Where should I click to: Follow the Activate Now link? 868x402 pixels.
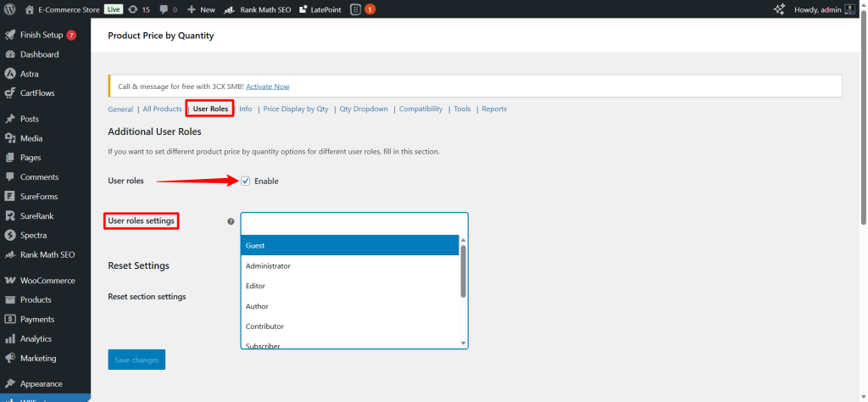click(x=267, y=87)
